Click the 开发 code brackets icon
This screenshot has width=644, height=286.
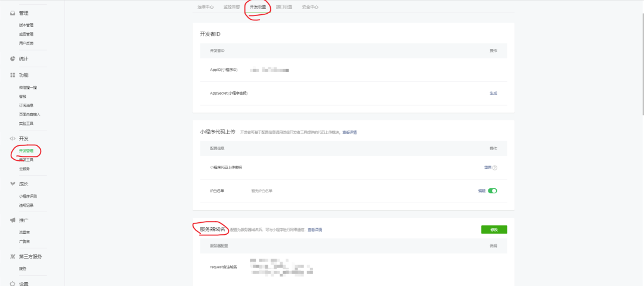click(13, 139)
